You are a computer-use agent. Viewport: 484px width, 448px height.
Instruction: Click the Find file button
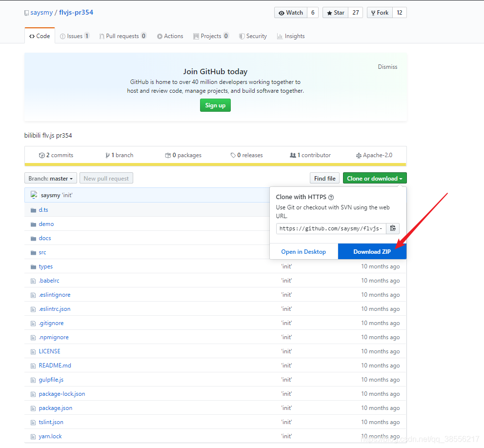click(x=325, y=178)
